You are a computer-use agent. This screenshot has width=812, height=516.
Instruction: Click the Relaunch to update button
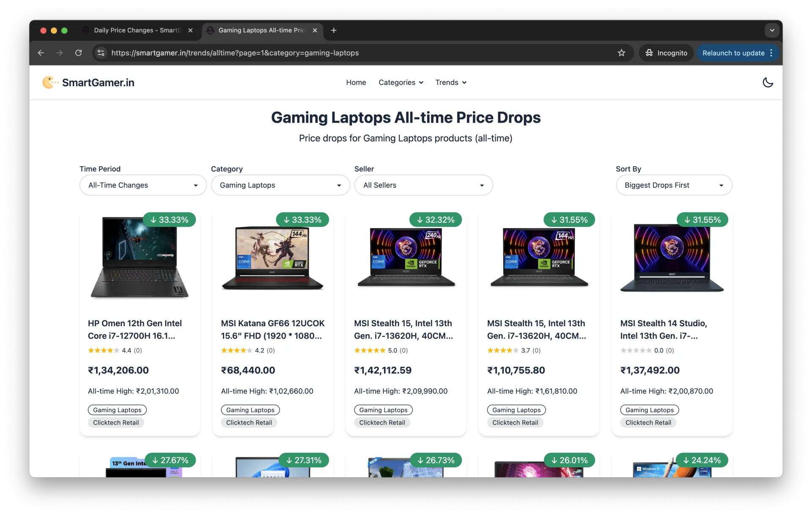point(737,53)
